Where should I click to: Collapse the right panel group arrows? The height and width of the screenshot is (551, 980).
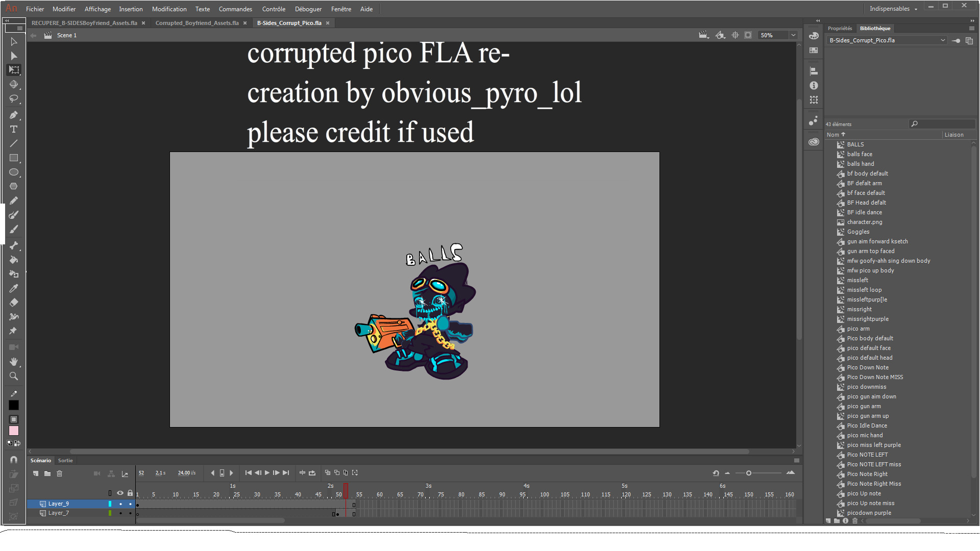pyautogui.click(x=972, y=20)
